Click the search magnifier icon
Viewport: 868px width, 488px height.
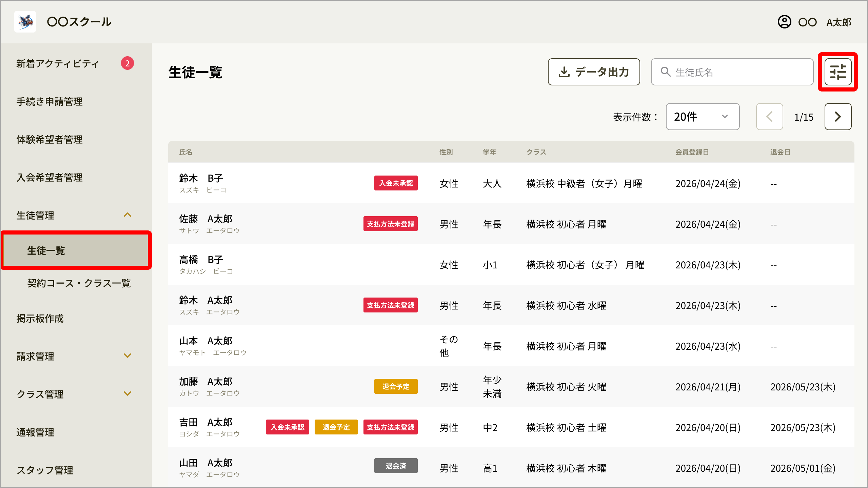[x=666, y=72]
